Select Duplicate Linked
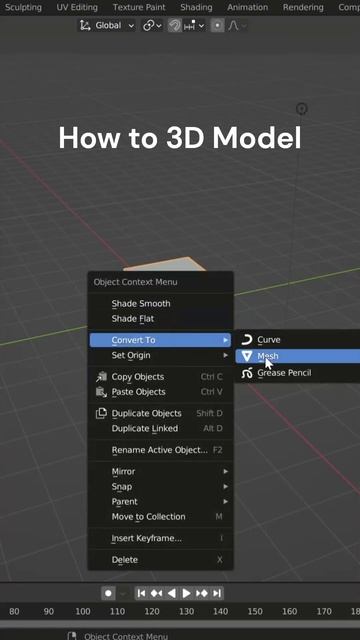This screenshot has height=640, width=360. tap(160, 428)
